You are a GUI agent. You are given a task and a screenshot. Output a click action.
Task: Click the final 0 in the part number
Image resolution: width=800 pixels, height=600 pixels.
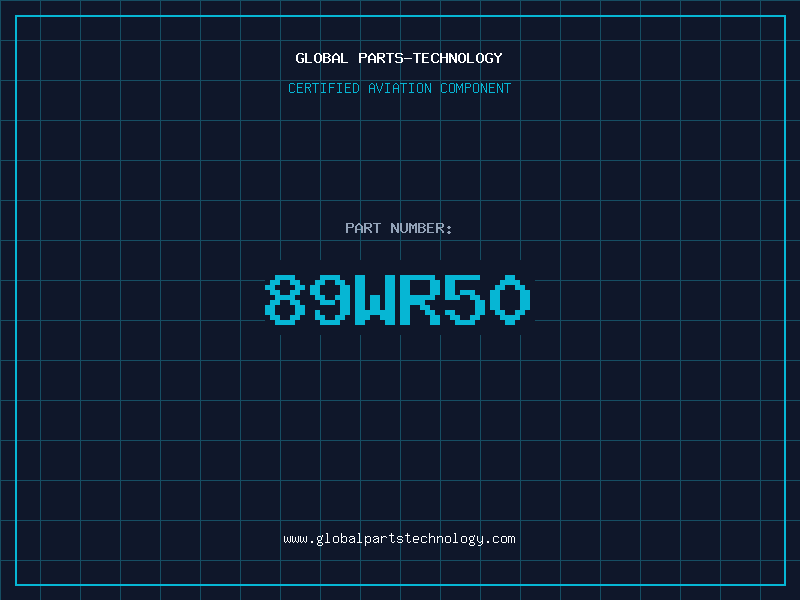(x=510, y=300)
